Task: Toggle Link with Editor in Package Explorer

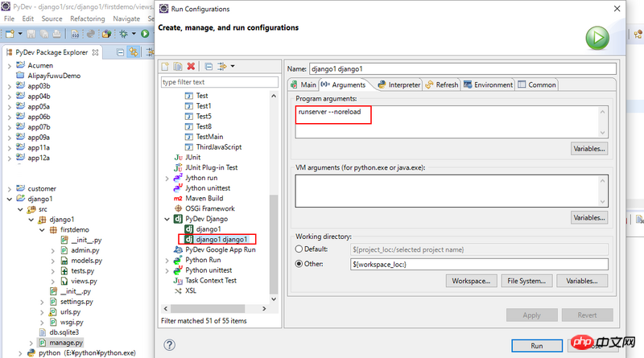Action: click(133, 52)
